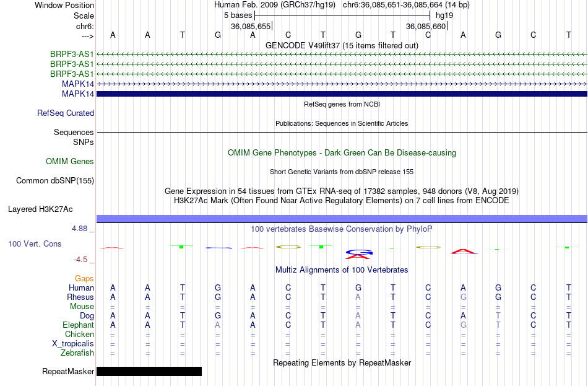Click the MAPK14 intron line with right arrows

pyautogui.click(x=342, y=84)
